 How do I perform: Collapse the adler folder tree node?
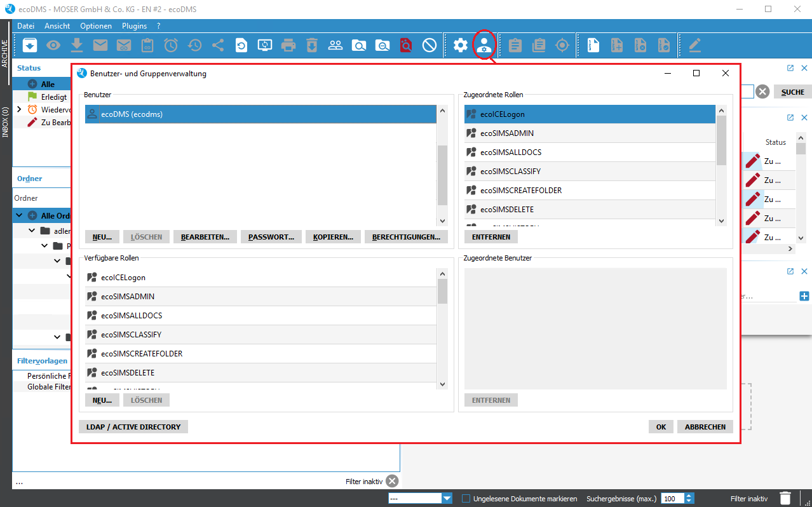pyautogui.click(x=32, y=231)
